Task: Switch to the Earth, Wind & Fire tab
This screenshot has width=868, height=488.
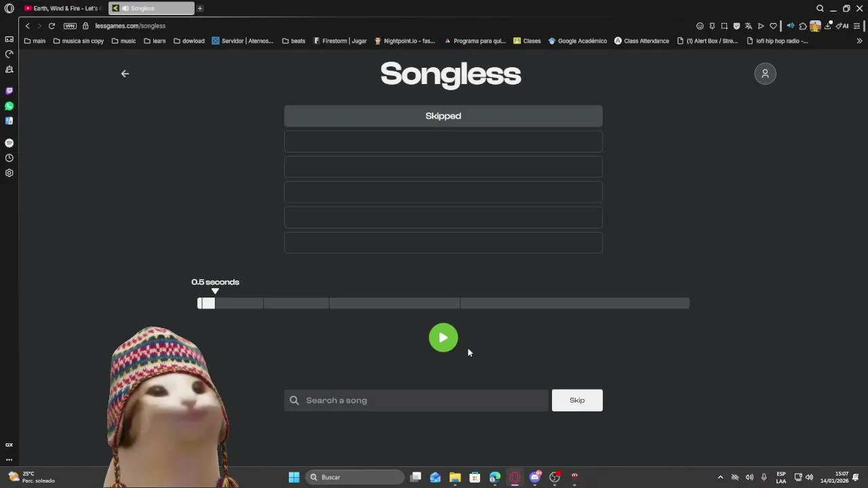Action: point(62,8)
